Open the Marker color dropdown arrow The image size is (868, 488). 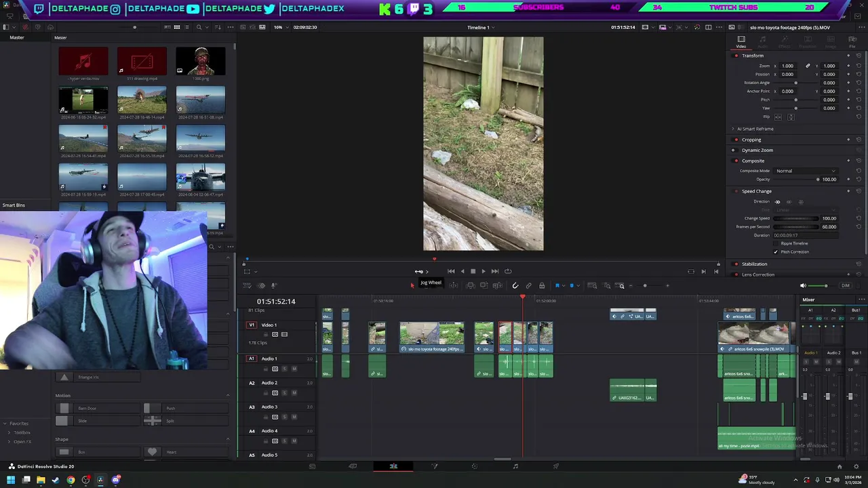coord(578,286)
